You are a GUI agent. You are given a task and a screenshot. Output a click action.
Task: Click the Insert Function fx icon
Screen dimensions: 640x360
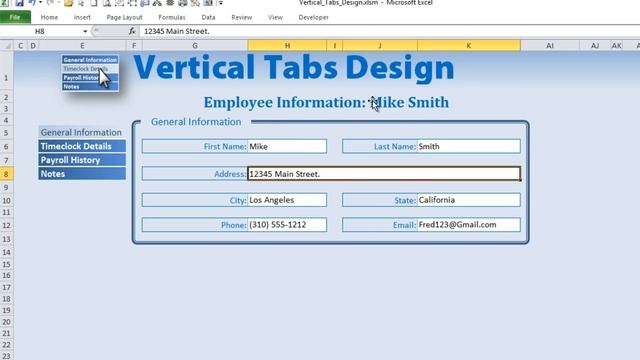click(132, 31)
